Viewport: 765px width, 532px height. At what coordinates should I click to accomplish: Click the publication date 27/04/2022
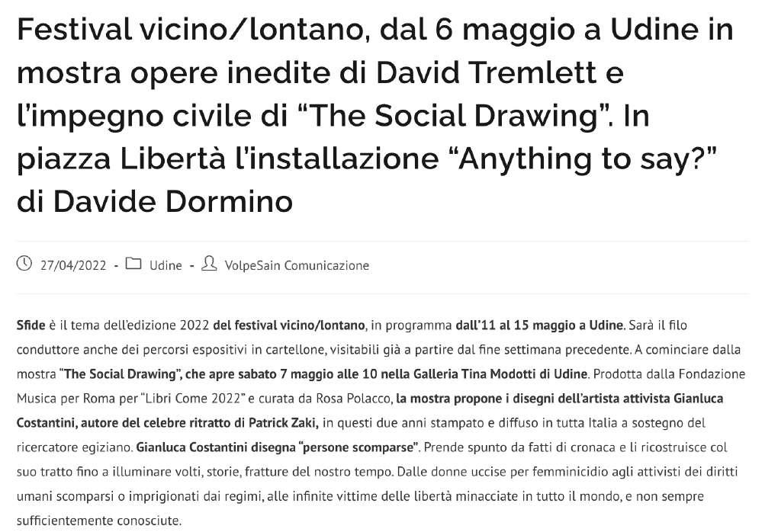point(73,265)
